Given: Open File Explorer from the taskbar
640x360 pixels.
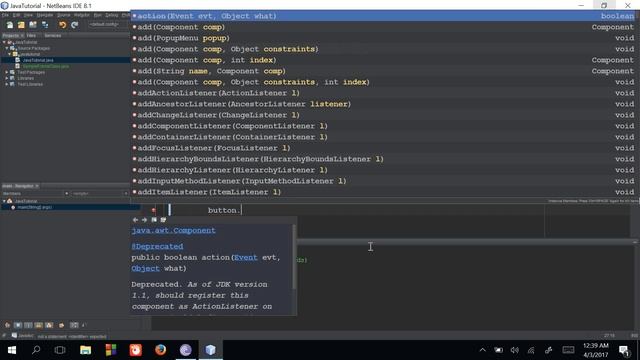Looking at the screenshot, I should pos(85,350).
